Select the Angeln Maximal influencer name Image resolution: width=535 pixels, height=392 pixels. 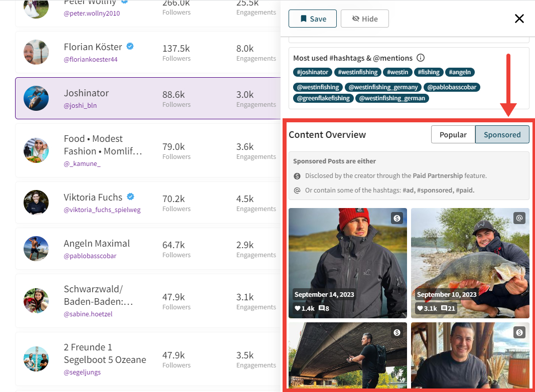point(96,244)
